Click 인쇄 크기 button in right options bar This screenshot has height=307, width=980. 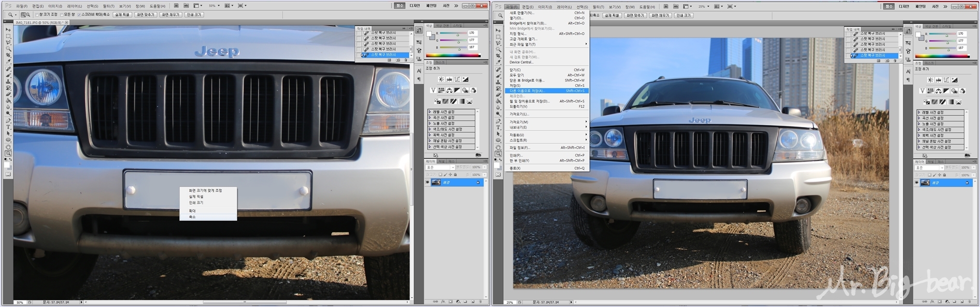pos(683,15)
